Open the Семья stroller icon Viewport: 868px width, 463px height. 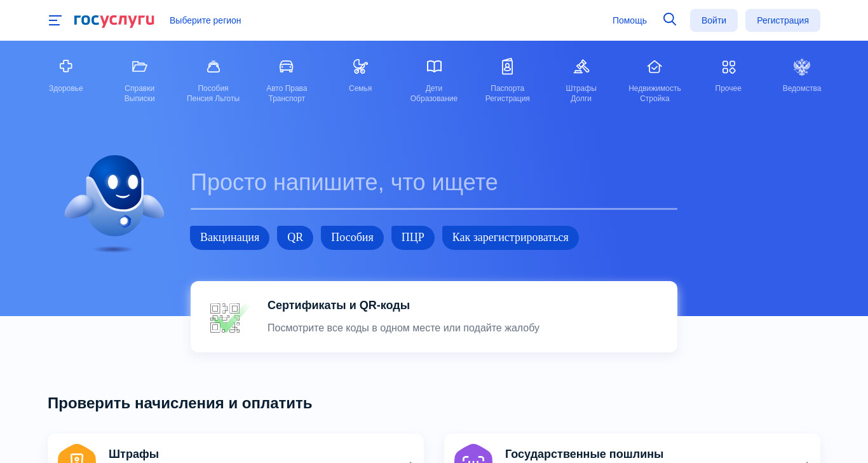[x=360, y=66]
